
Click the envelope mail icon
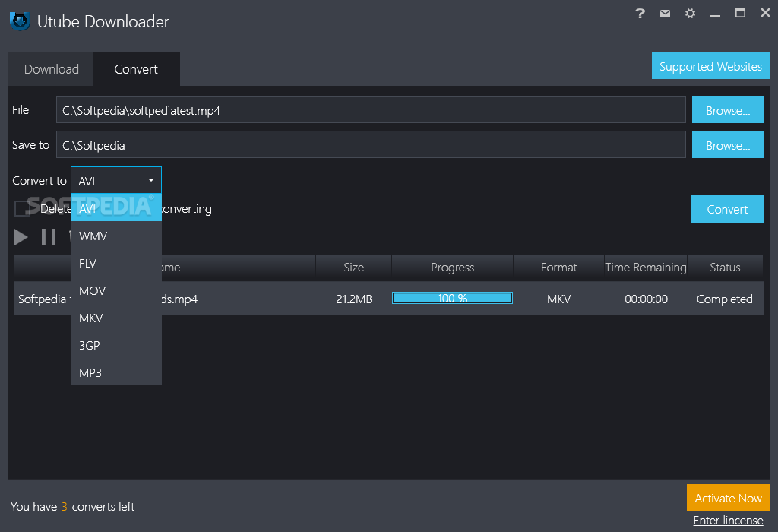665,14
